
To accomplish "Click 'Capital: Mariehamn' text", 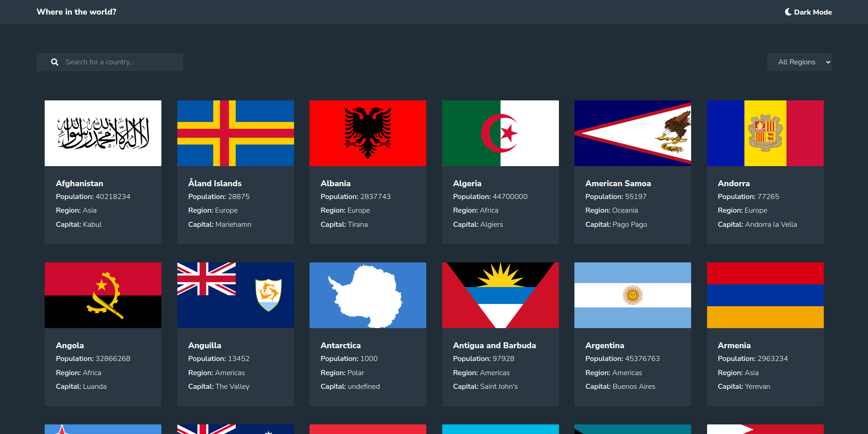I will [x=220, y=225].
